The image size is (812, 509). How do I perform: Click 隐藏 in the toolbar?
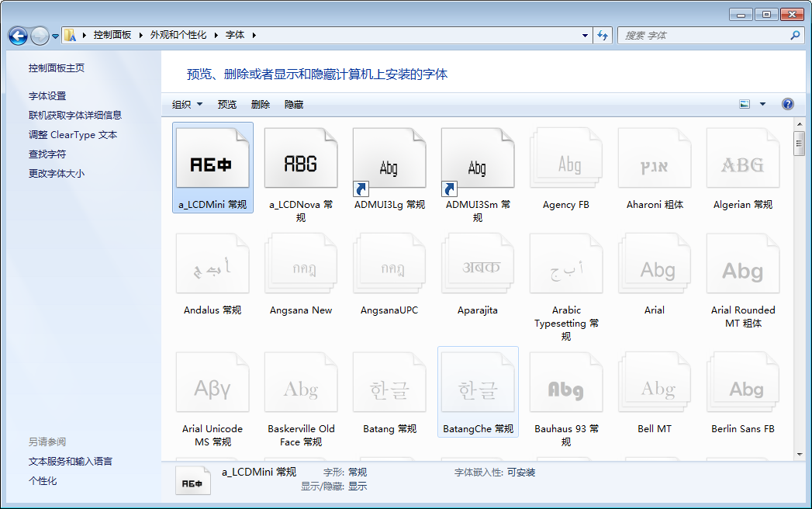pos(294,105)
